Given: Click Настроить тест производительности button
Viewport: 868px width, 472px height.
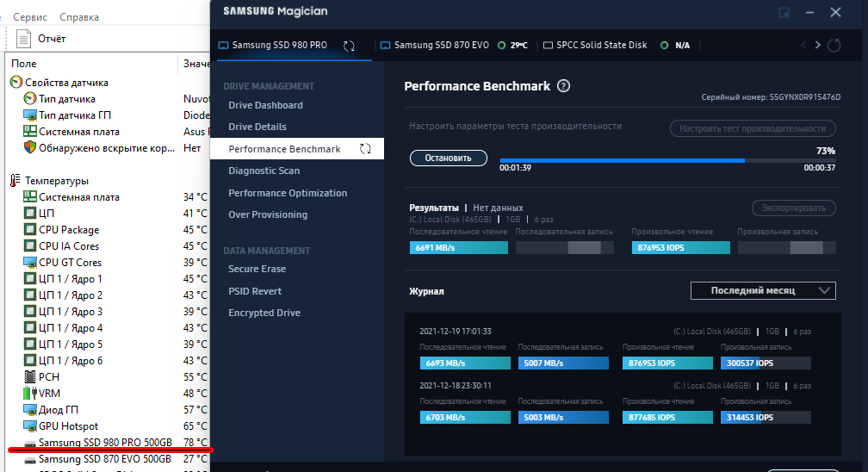Looking at the screenshot, I should (753, 128).
